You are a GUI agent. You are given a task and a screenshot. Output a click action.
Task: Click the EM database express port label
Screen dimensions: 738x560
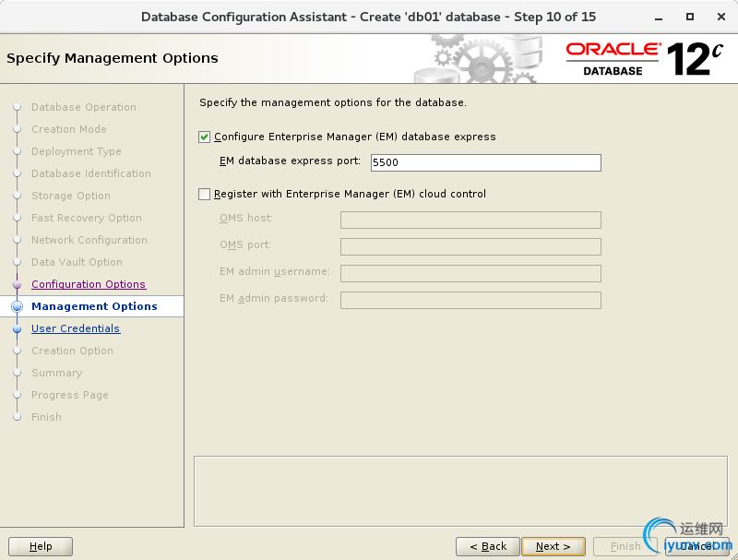(x=290, y=161)
